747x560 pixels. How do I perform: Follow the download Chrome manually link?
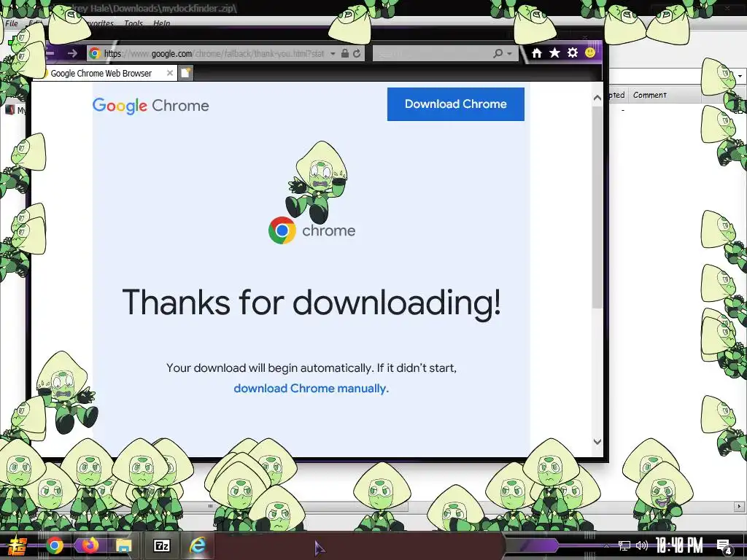click(x=311, y=389)
